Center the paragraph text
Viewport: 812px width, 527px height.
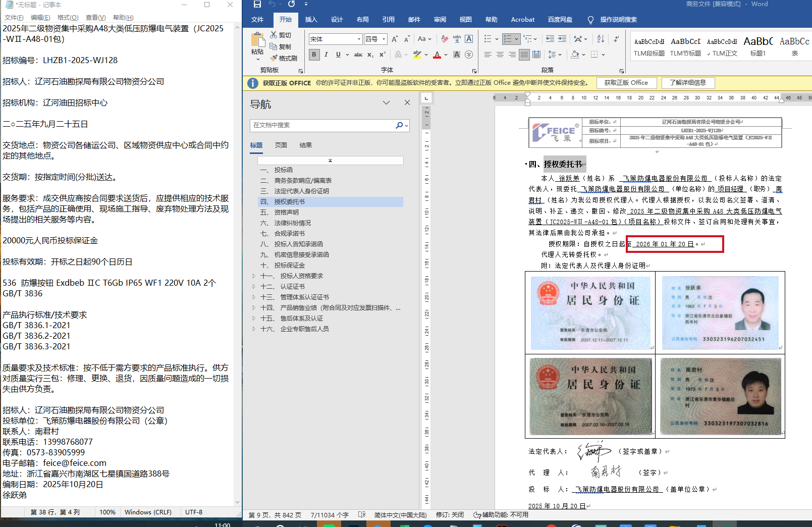tap(500, 55)
